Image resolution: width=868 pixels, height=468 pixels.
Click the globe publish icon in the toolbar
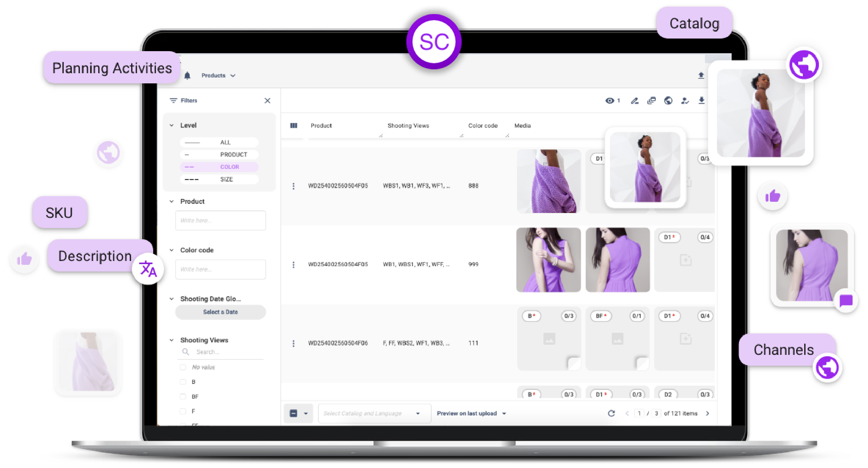tap(668, 101)
